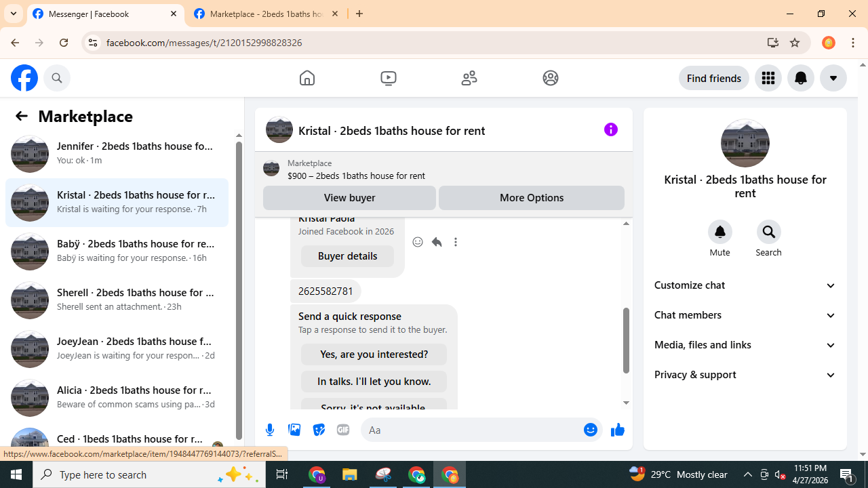Go back from Marketplace list arrow

[x=22, y=116]
